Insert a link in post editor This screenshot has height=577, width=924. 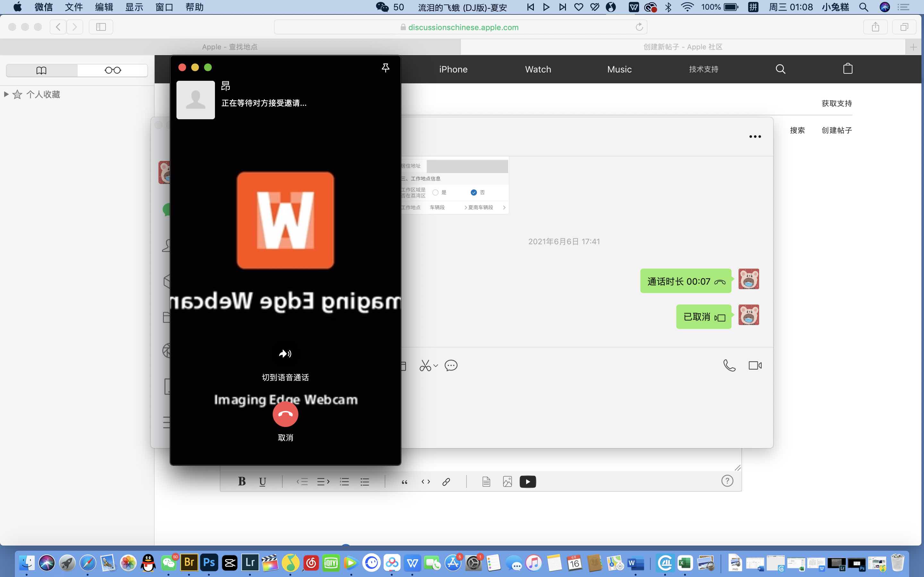[446, 481]
